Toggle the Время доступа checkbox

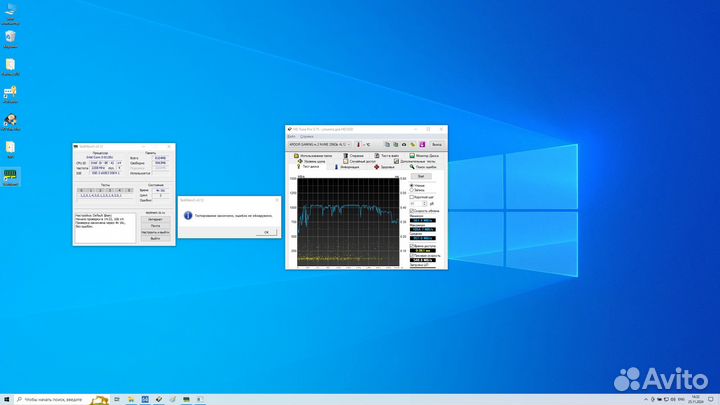(412, 246)
